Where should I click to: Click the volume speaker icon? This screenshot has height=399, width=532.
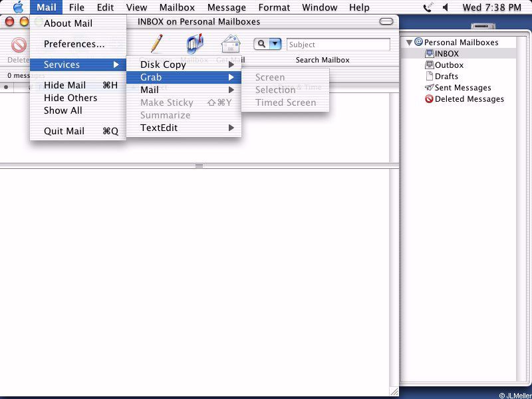tap(446, 7)
